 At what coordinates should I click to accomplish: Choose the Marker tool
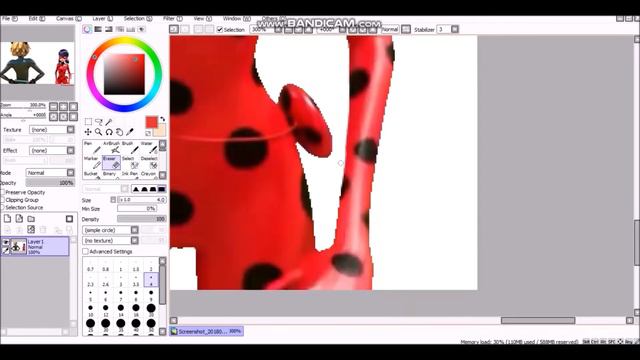coord(92,163)
